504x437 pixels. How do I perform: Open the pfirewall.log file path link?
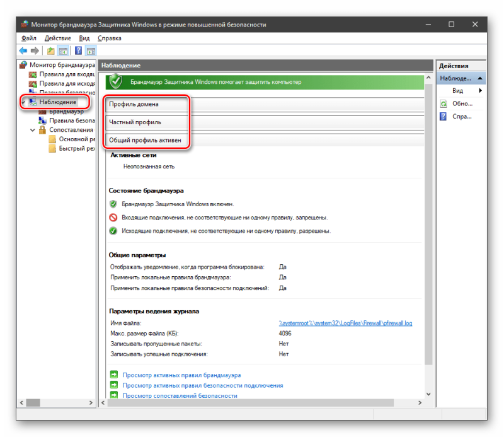345,323
